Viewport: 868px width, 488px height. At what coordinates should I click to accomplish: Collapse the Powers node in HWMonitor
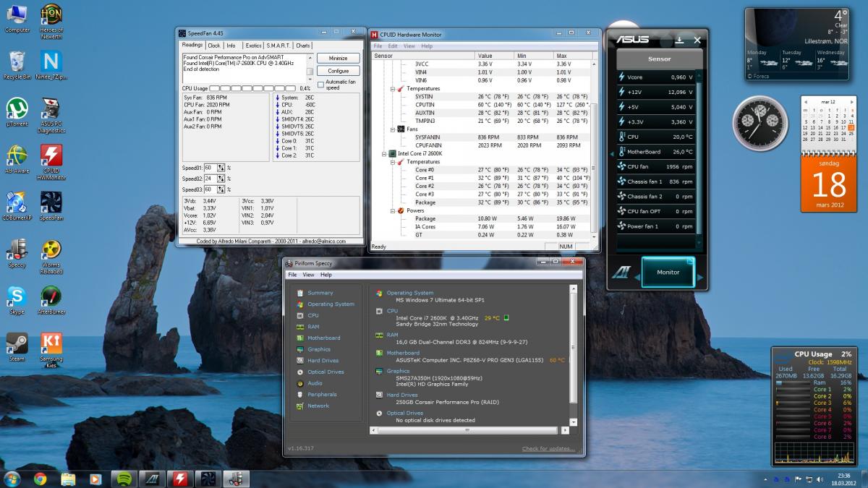(393, 210)
